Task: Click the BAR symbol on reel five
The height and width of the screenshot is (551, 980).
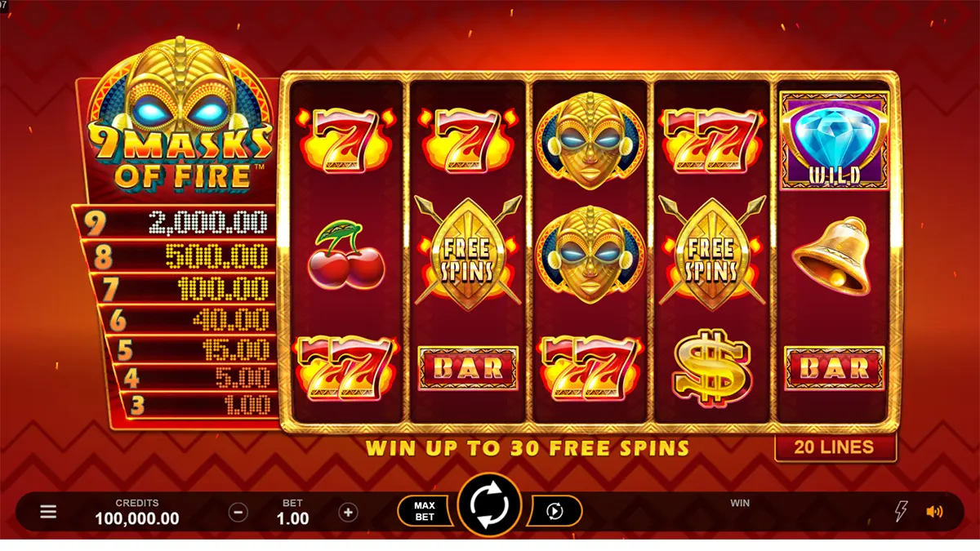Action: [835, 368]
